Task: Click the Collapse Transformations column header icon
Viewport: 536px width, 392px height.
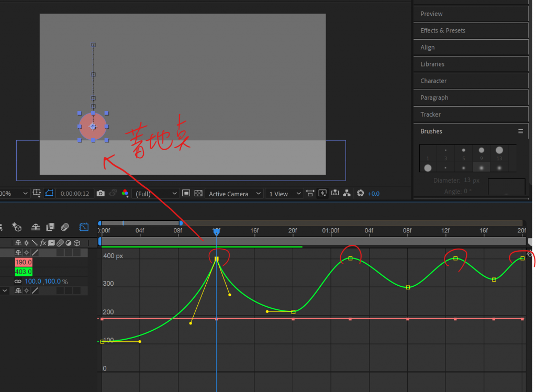Action: pos(27,243)
